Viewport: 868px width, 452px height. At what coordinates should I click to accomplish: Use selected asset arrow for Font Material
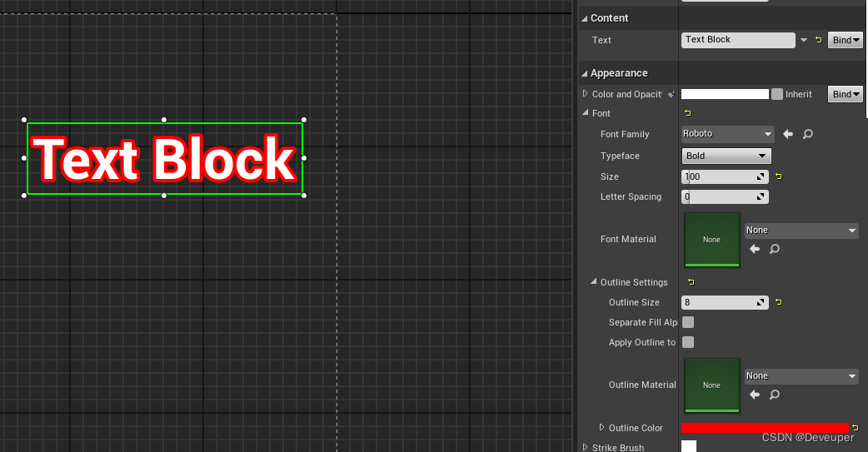coord(755,249)
